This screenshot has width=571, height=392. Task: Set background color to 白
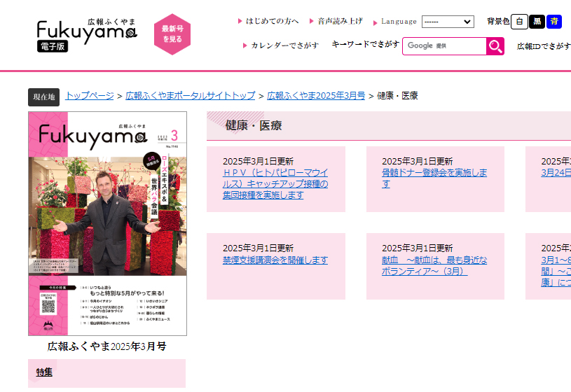click(x=519, y=22)
